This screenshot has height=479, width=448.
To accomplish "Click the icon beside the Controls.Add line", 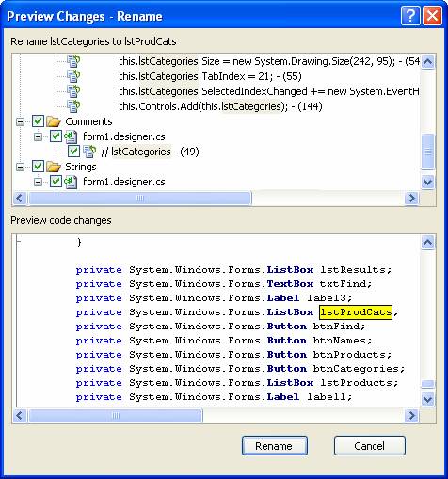I will click(x=73, y=106).
